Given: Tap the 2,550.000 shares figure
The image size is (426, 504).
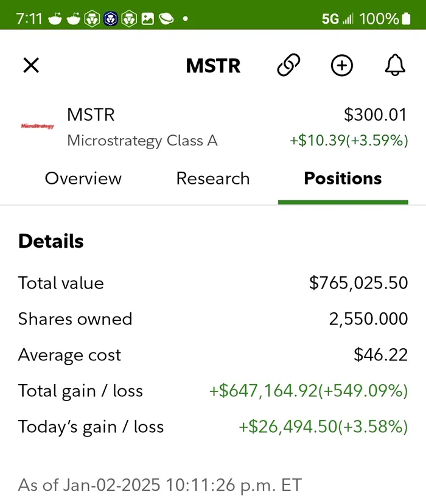Looking at the screenshot, I should coord(369,319).
